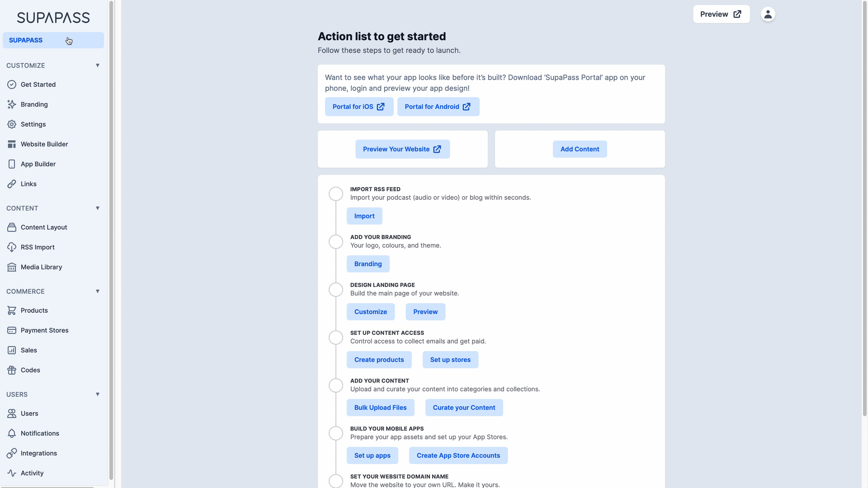Image resolution: width=868 pixels, height=488 pixels.
Task: Open the user account avatar icon
Action: click(768, 14)
